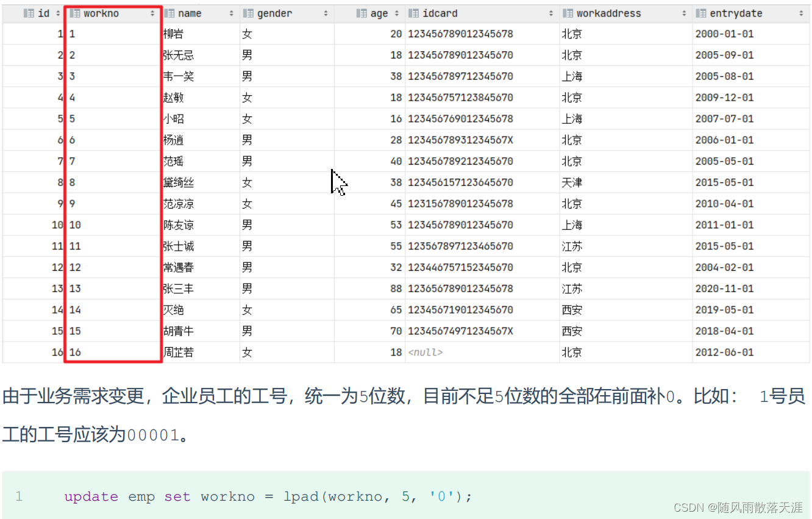Screen dimensions: 812x519
Task: Select the workno column header
Action: [x=112, y=13]
